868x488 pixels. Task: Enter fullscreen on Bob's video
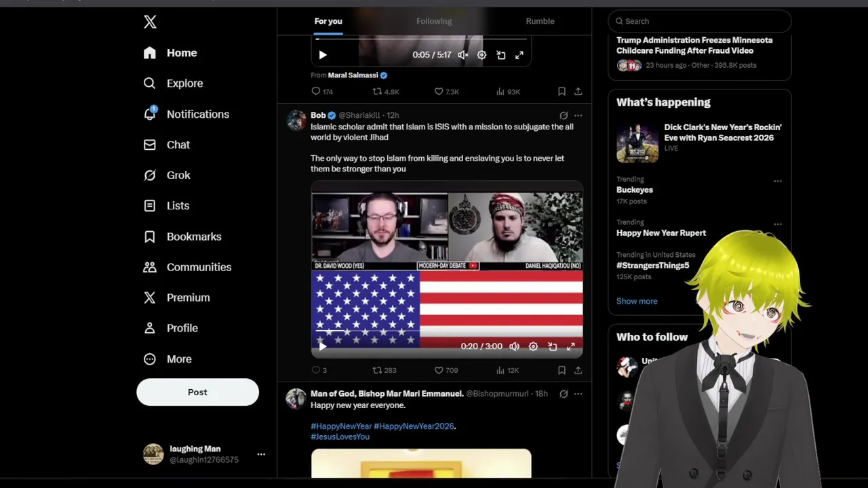tap(570, 346)
